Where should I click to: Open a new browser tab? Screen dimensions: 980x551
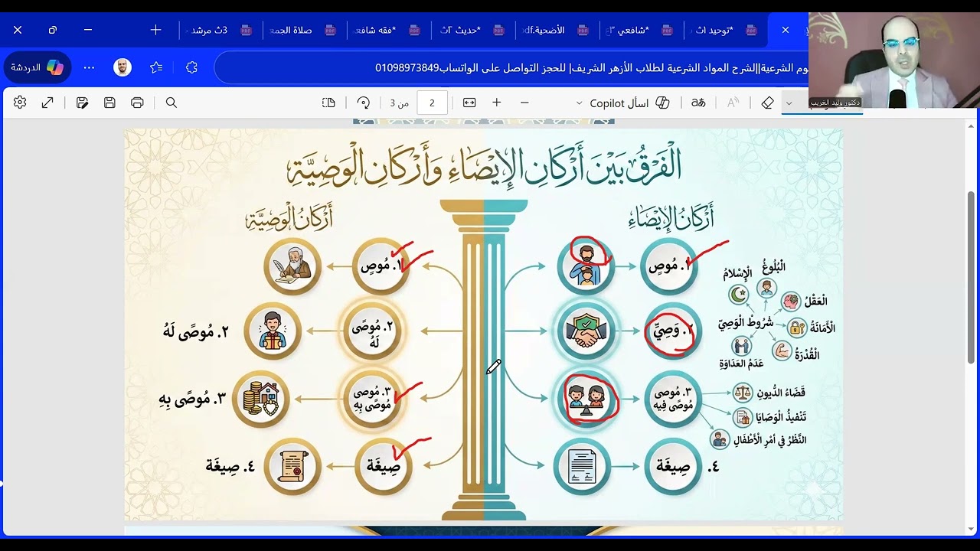tap(156, 30)
